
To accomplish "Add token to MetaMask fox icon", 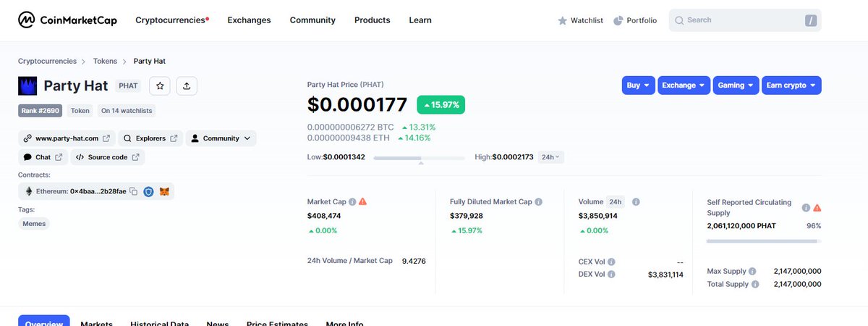I will 164,191.
